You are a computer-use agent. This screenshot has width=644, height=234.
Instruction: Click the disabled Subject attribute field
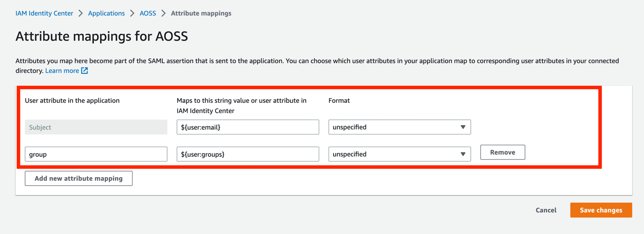[96, 127]
